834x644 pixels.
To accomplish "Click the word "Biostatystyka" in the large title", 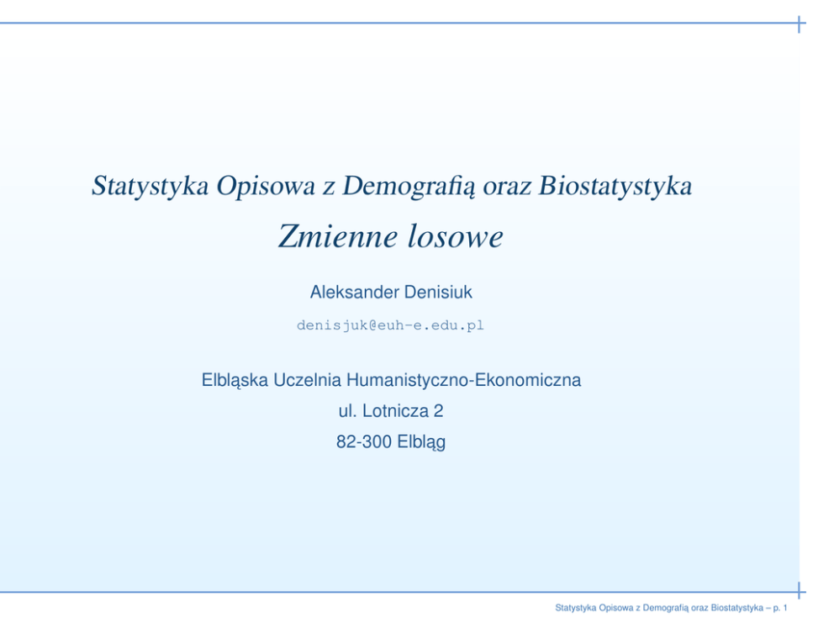I will click(615, 186).
